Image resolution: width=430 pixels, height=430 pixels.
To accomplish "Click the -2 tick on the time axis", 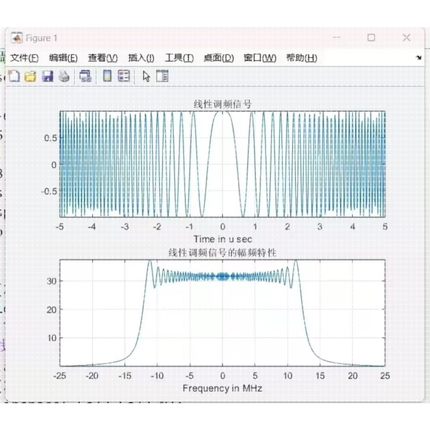I will (157, 227).
